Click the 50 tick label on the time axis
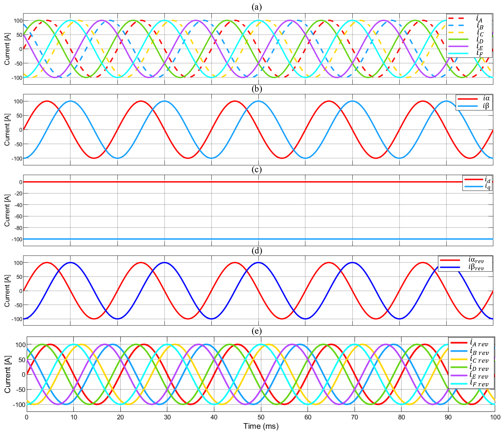 tap(261, 417)
